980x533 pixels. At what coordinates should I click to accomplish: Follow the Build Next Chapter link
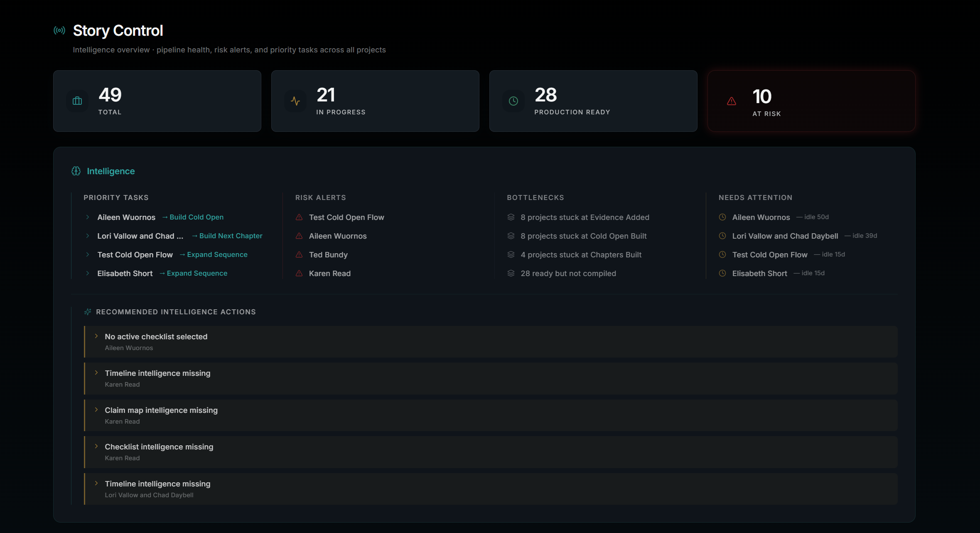coord(231,236)
